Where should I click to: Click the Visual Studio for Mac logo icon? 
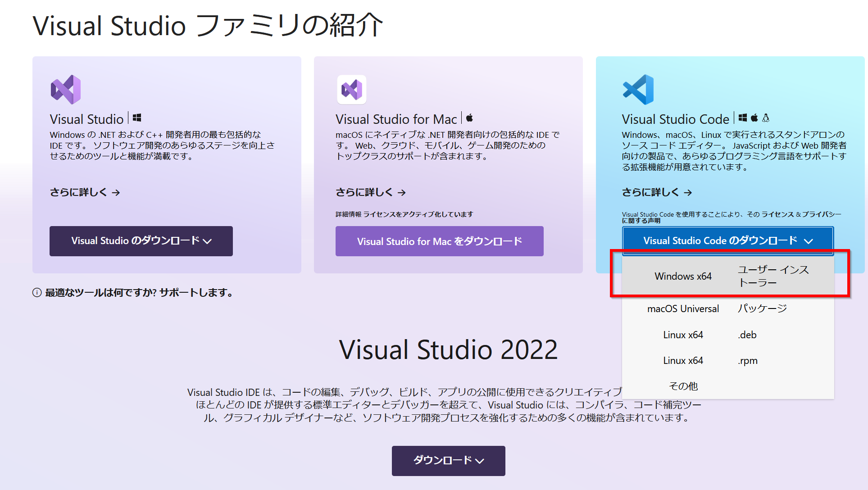pos(352,90)
